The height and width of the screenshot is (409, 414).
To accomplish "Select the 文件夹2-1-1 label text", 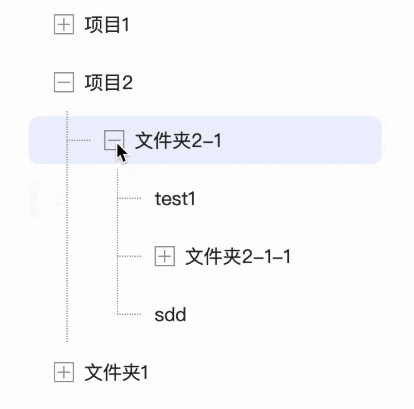I will click(x=238, y=257).
